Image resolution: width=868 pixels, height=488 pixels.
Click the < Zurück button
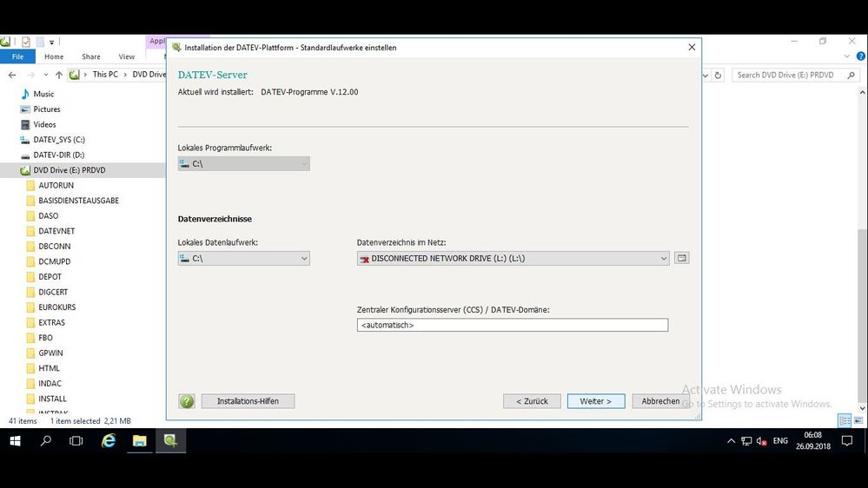point(532,401)
